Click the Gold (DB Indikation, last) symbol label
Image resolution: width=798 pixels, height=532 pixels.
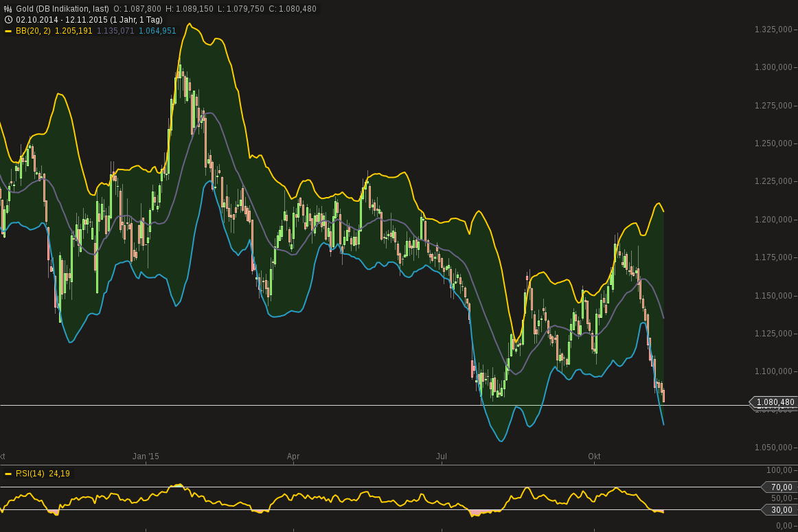pyautogui.click(x=62, y=9)
